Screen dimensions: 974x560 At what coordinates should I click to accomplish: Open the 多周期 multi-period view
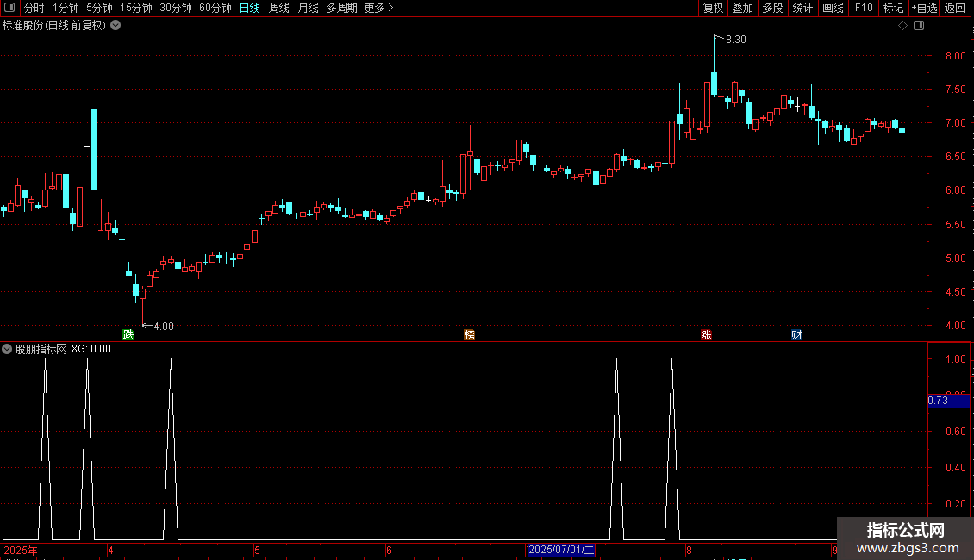coord(341,8)
